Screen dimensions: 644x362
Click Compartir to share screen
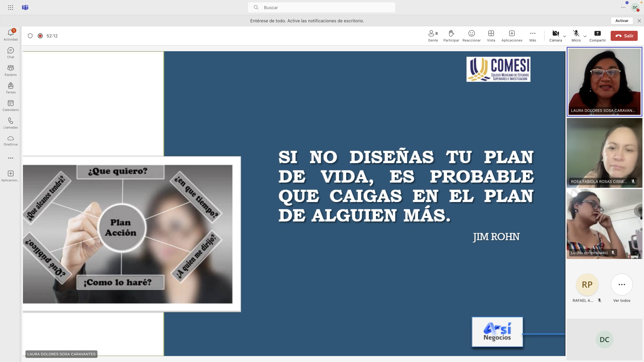point(597,36)
